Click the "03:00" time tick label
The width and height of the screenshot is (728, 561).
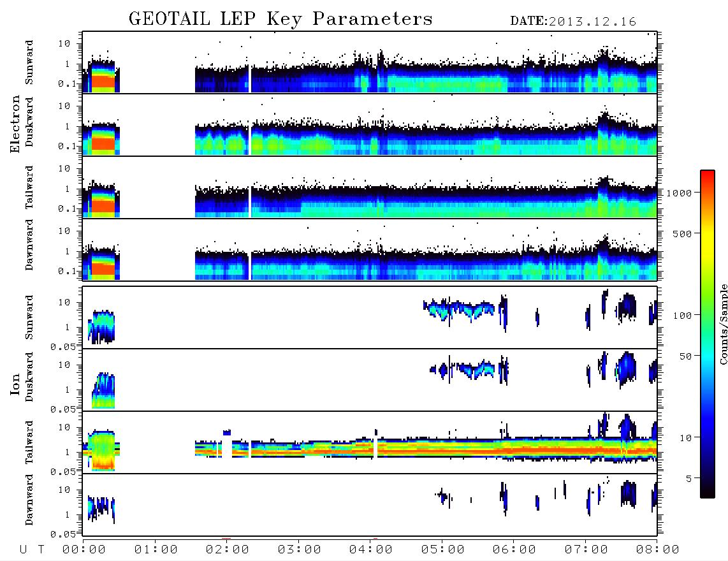tap(299, 550)
